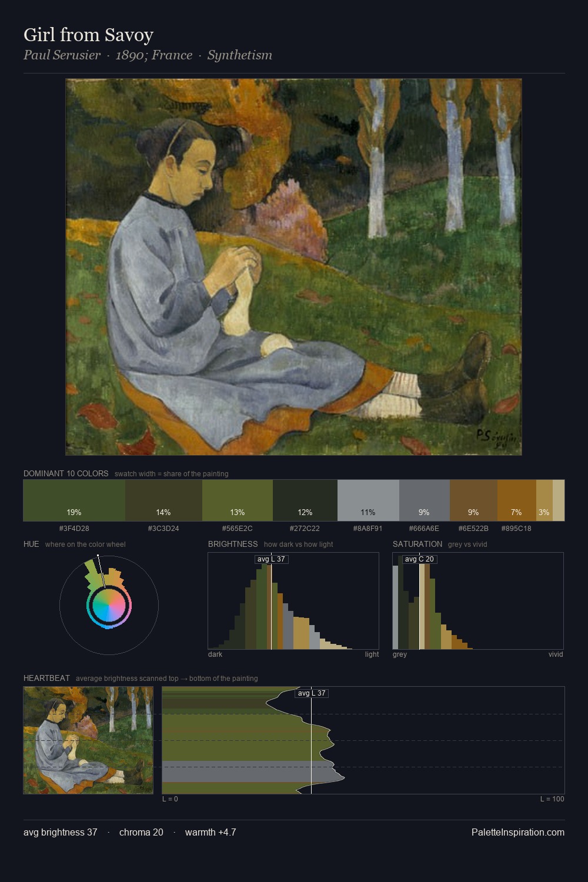
Task: Click the avg L 37 label in heartbeat chart
Action: [312, 693]
